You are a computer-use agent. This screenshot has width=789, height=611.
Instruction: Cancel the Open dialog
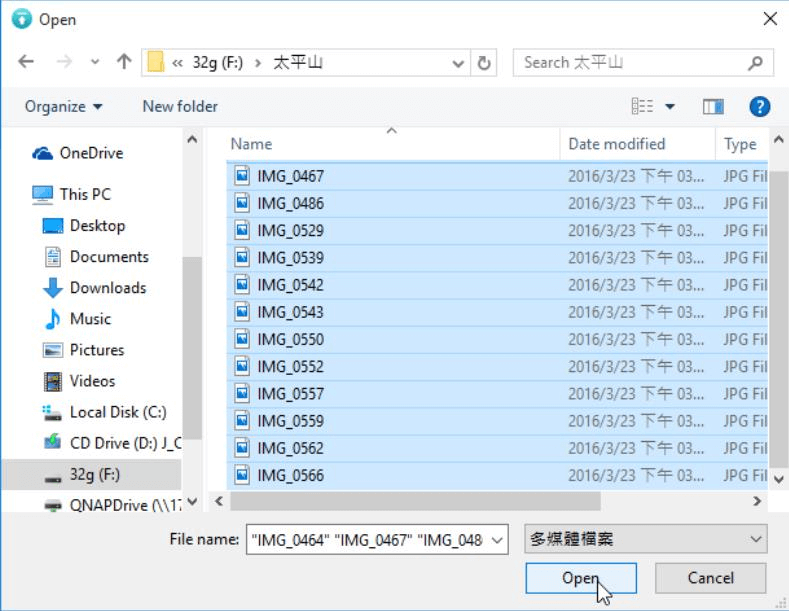point(710,578)
